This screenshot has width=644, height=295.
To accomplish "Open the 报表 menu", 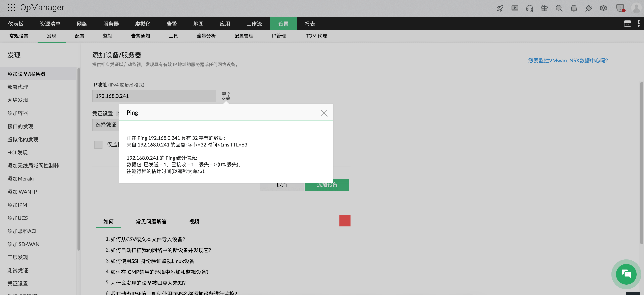I will point(310,24).
